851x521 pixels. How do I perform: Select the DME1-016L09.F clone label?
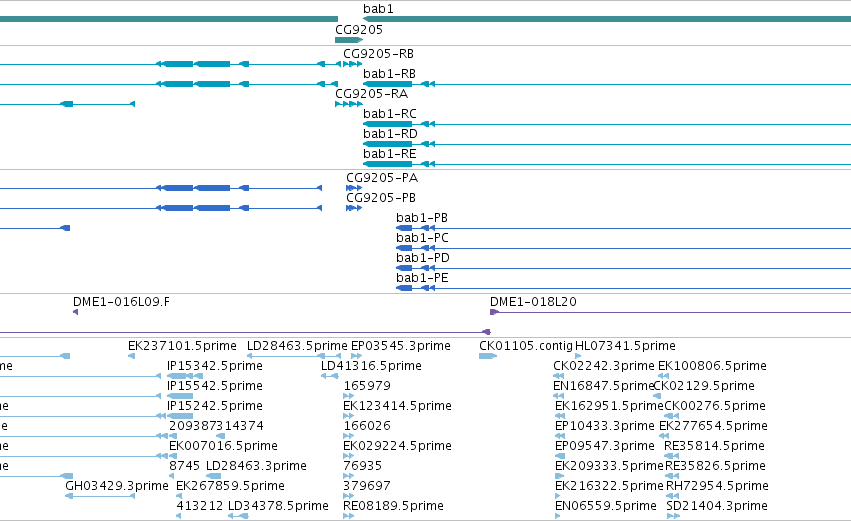[121, 302]
